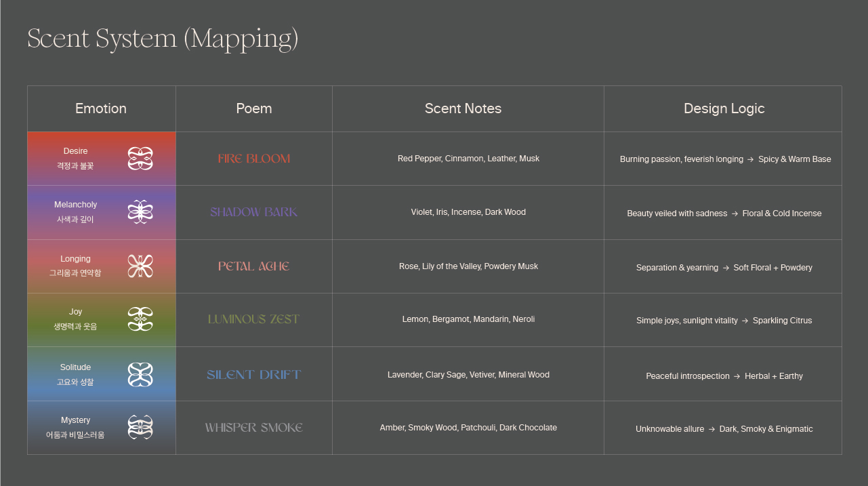Select the Design Logic column header
The height and width of the screenshot is (486, 868).
724,108
